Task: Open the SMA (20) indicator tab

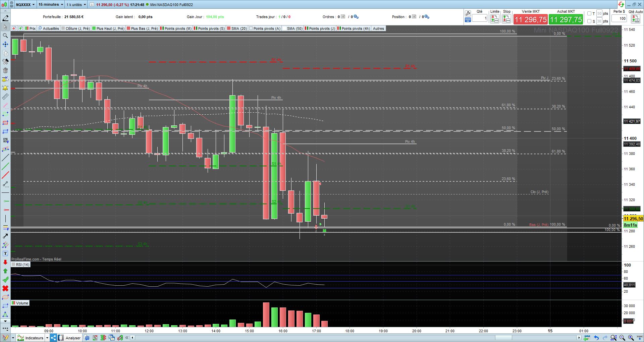Action: coord(237,28)
